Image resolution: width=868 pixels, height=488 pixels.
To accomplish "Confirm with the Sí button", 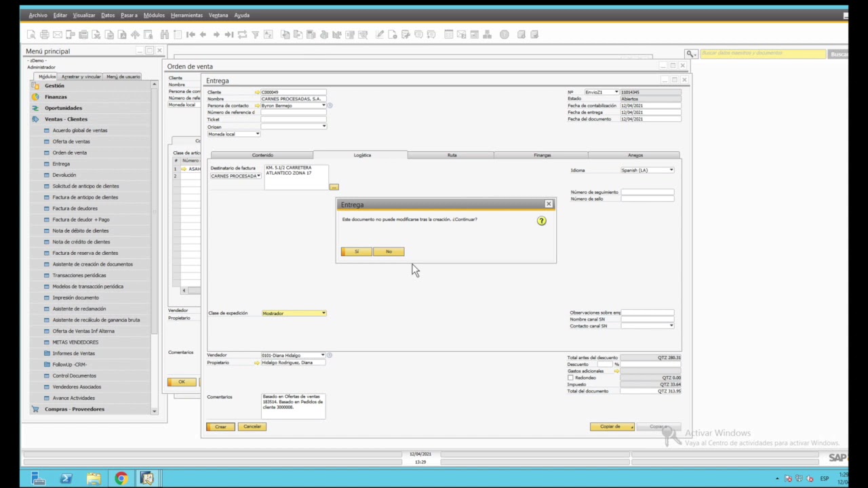I will point(356,251).
